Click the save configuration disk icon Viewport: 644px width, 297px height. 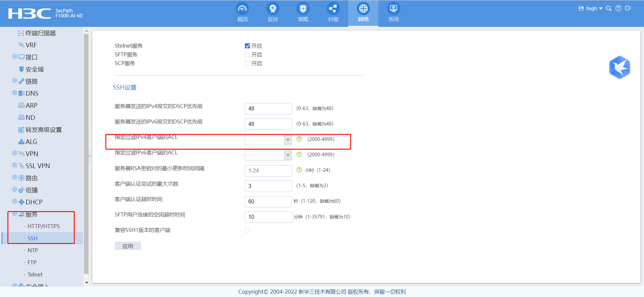coord(581,8)
